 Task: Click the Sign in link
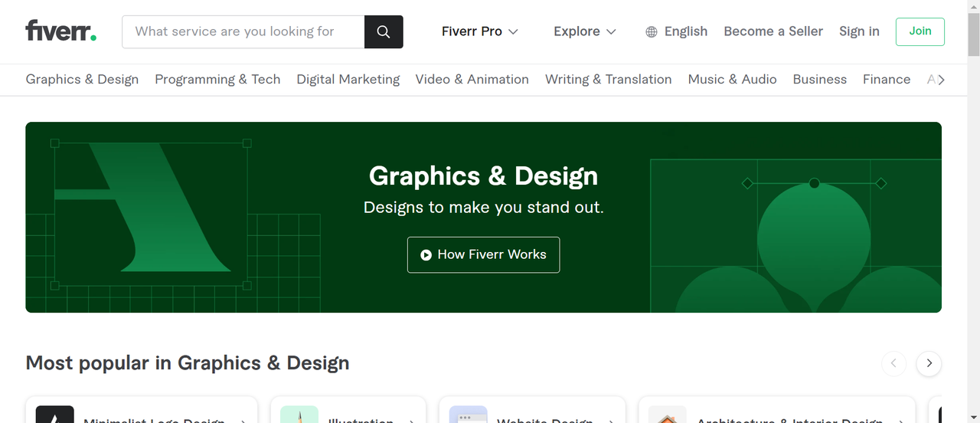(x=859, y=31)
